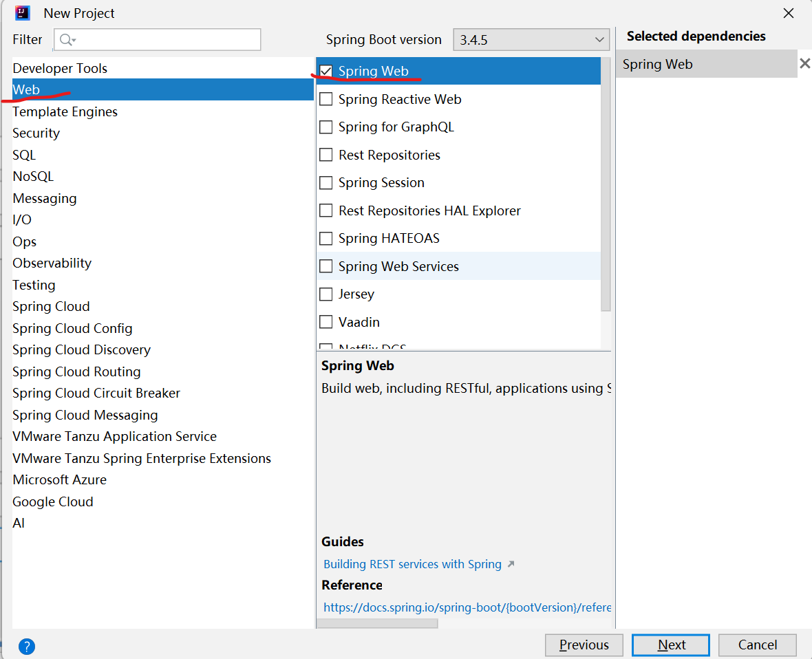Select Spring Web in selected dependencies list
The image size is (812, 659).
pyautogui.click(x=706, y=64)
